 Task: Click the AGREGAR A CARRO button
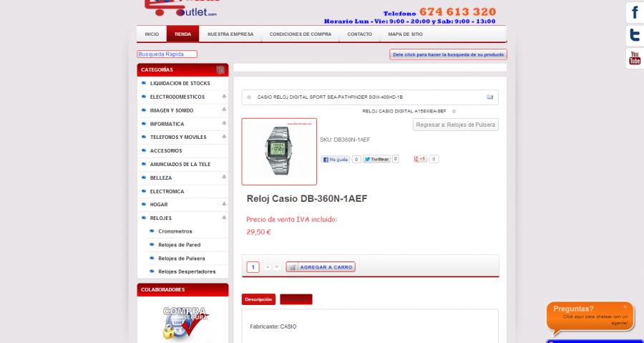click(321, 267)
